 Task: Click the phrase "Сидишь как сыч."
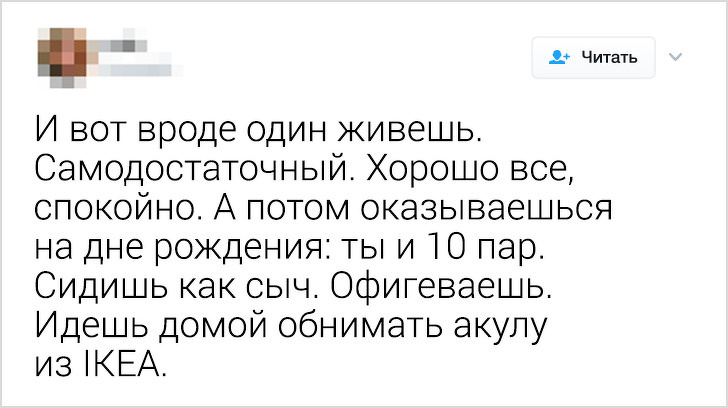coord(178,289)
